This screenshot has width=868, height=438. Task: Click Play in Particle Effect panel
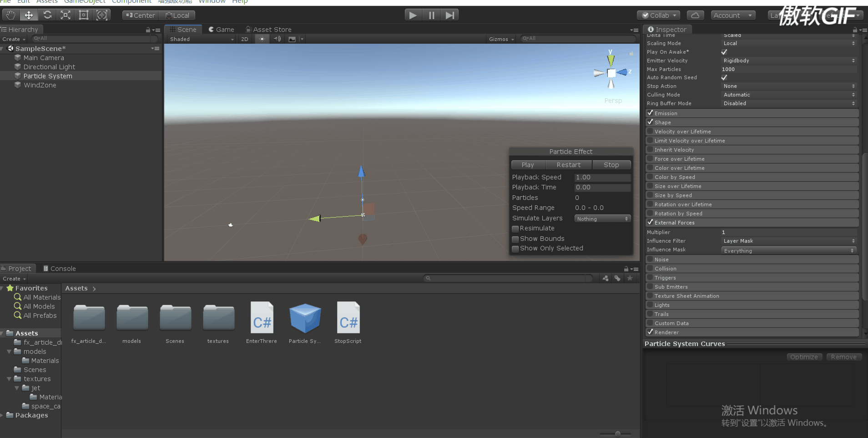[528, 165]
